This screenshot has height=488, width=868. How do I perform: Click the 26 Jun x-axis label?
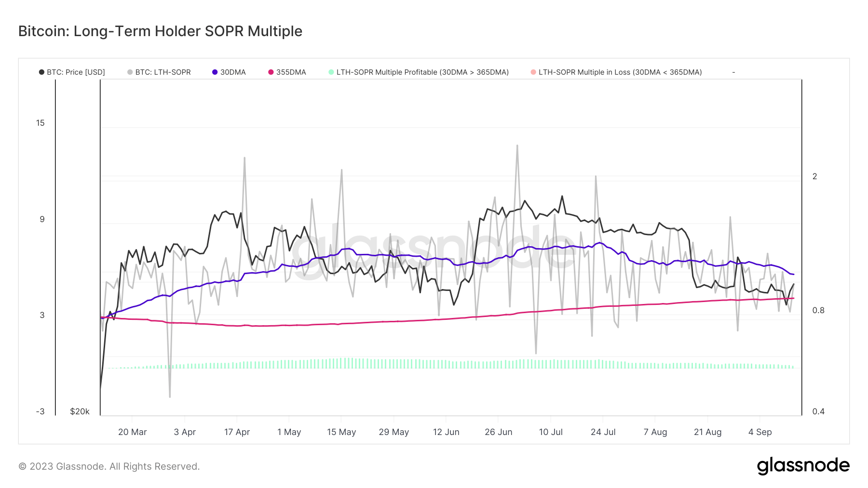pos(498,432)
